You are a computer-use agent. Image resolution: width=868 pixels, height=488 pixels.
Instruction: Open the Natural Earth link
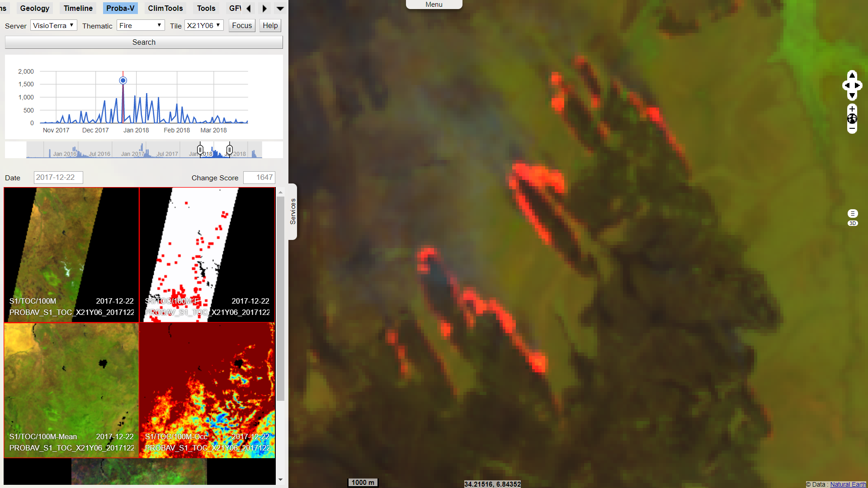tap(848, 484)
